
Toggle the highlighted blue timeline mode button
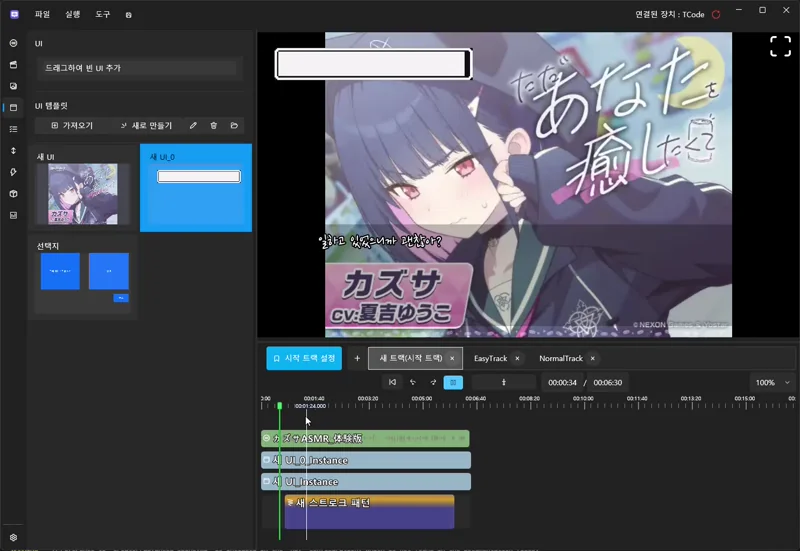coord(453,382)
